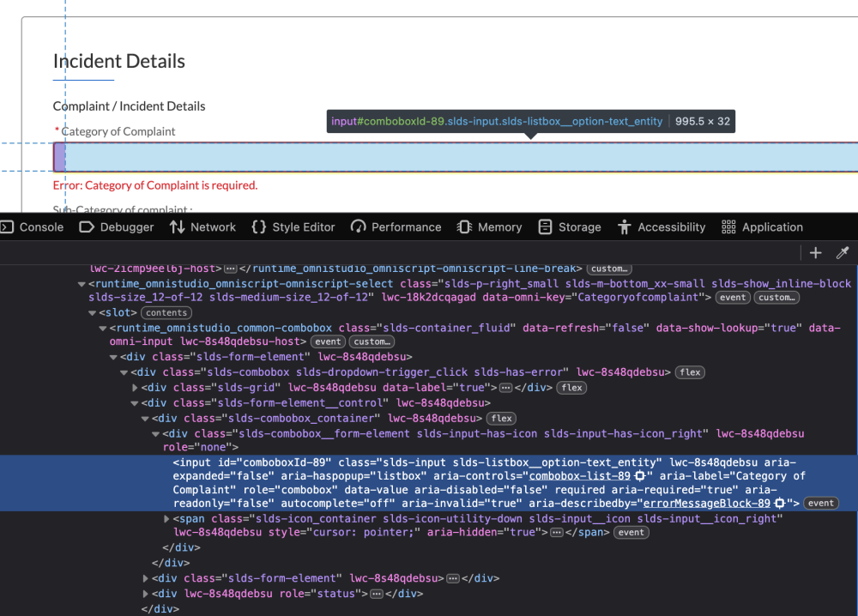Click the Performance gauge icon
The height and width of the screenshot is (616, 858).
[x=359, y=227]
